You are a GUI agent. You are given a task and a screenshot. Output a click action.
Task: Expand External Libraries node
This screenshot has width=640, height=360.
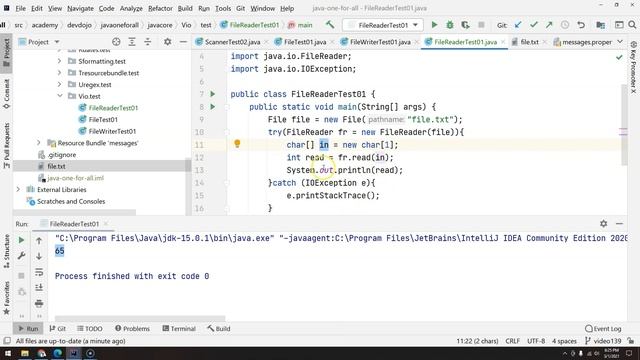18,190
